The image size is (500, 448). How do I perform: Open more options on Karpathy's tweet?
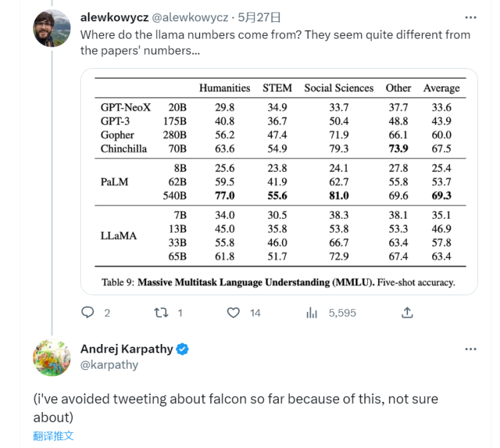coord(471,349)
